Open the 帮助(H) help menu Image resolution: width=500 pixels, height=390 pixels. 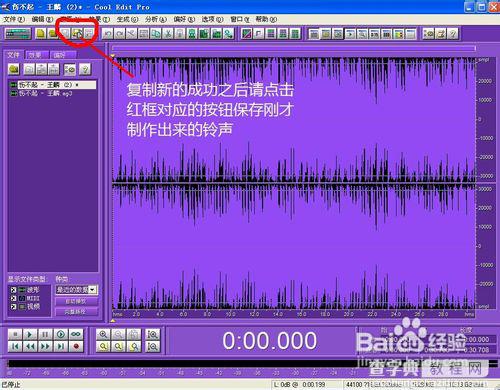(266, 19)
